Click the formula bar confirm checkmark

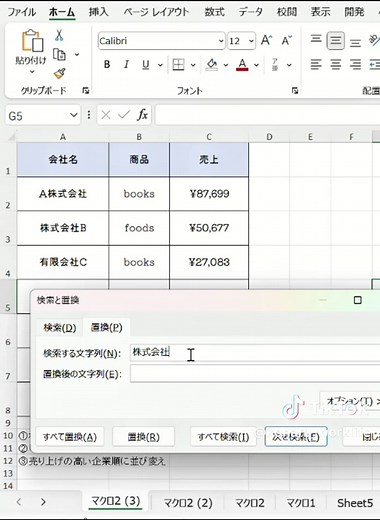124,115
